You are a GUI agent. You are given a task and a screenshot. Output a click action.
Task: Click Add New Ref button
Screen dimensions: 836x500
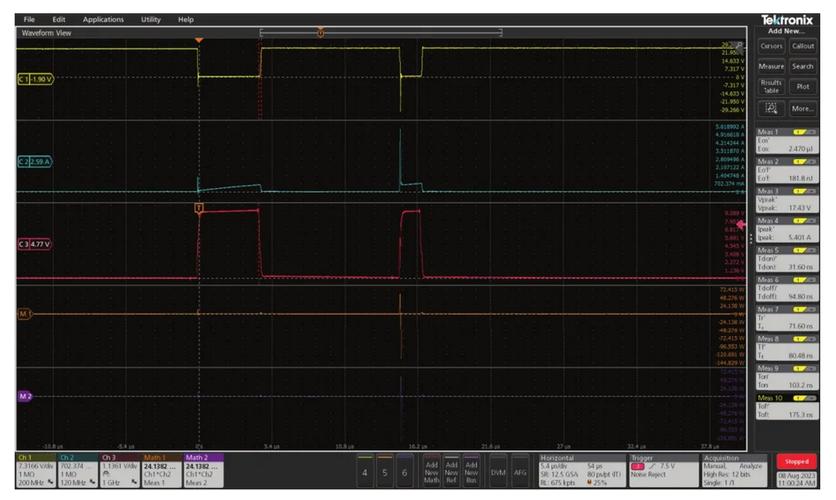click(x=451, y=471)
